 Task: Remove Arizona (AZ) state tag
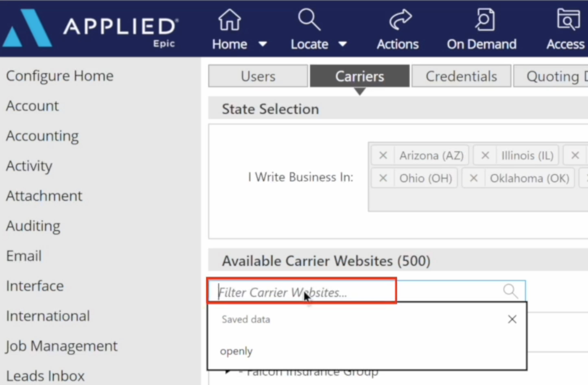coord(383,156)
